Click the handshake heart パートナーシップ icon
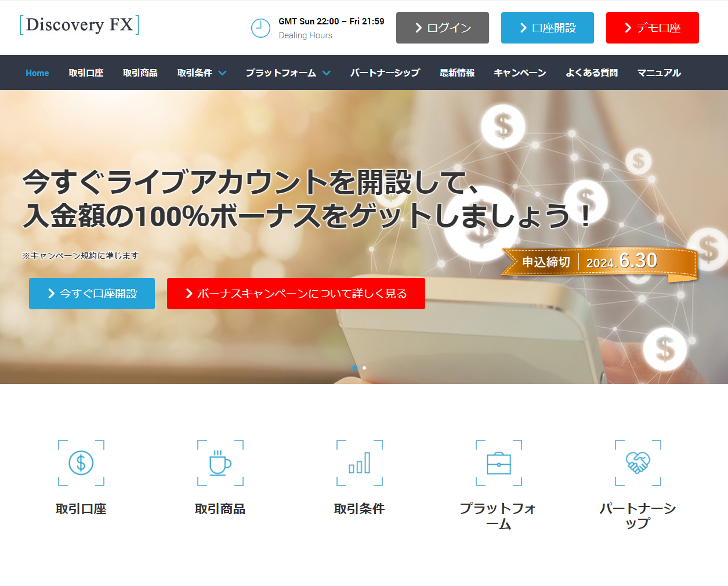The width and height of the screenshot is (728, 586). click(x=638, y=463)
